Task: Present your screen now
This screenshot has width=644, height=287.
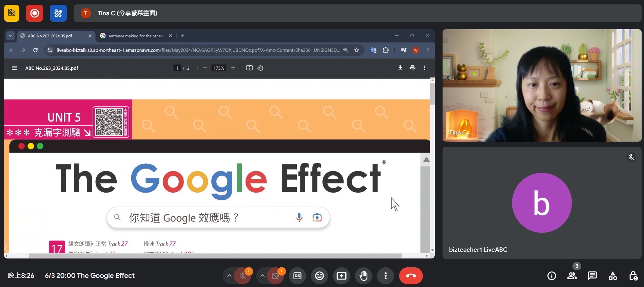Action: coord(341,276)
